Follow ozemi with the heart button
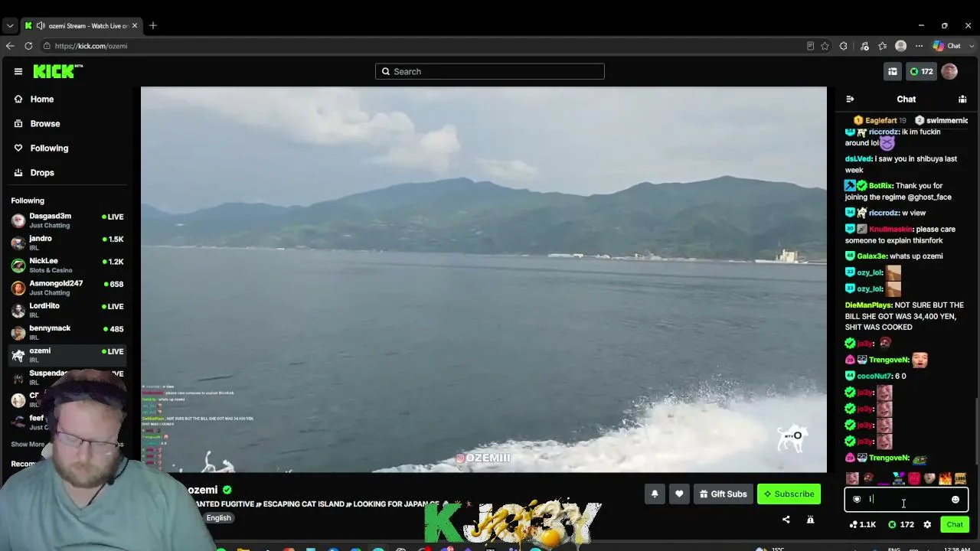980x551 pixels. (x=679, y=494)
